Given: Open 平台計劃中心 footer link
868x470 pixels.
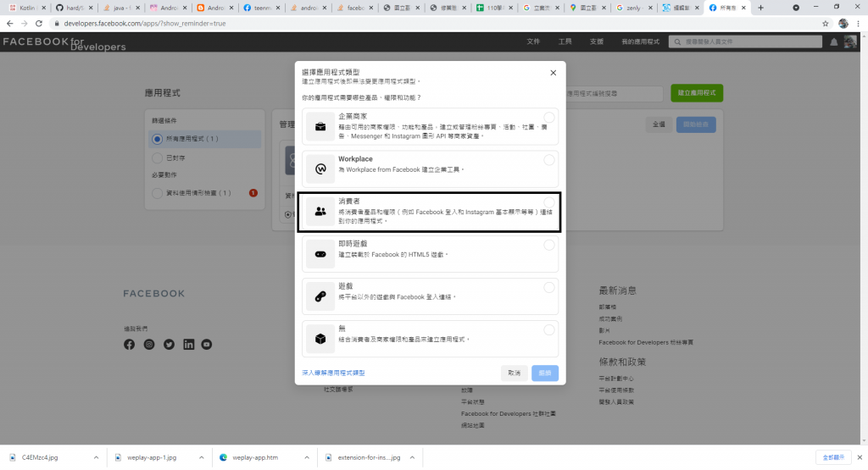Looking at the screenshot, I should 616,379.
